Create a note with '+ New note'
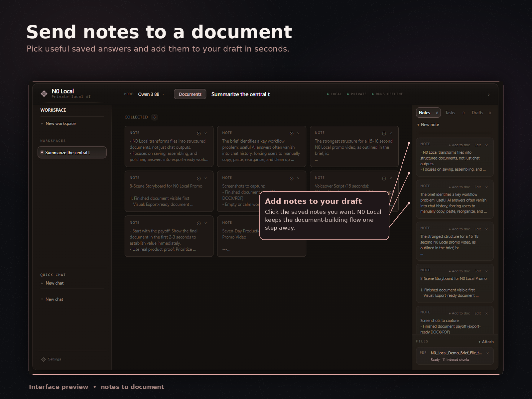Screen dimensions: 532x399 [428, 125]
